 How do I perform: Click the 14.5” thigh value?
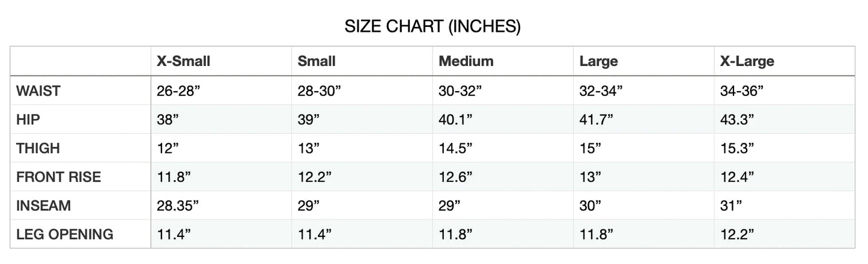[455, 148]
